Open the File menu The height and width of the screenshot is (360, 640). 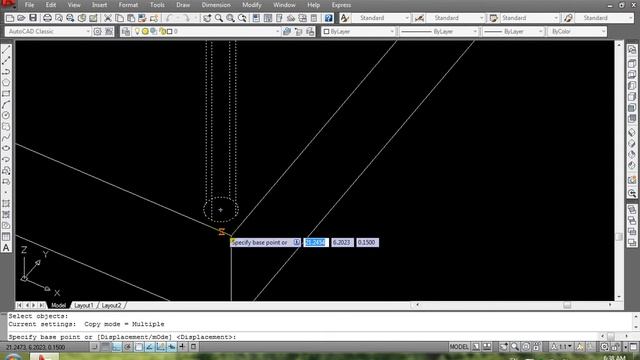[x=29, y=5]
